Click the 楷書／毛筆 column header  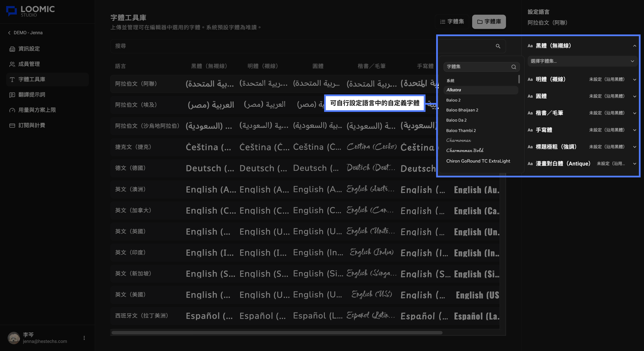click(x=371, y=66)
